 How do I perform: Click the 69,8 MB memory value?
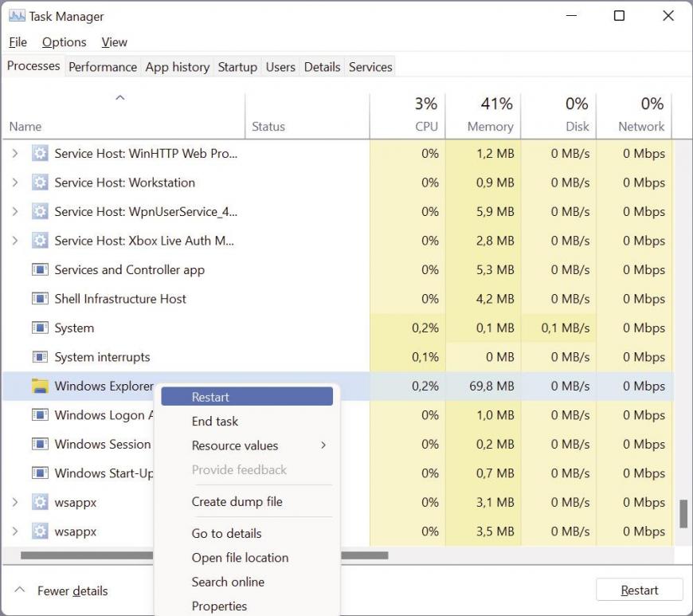tap(491, 386)
